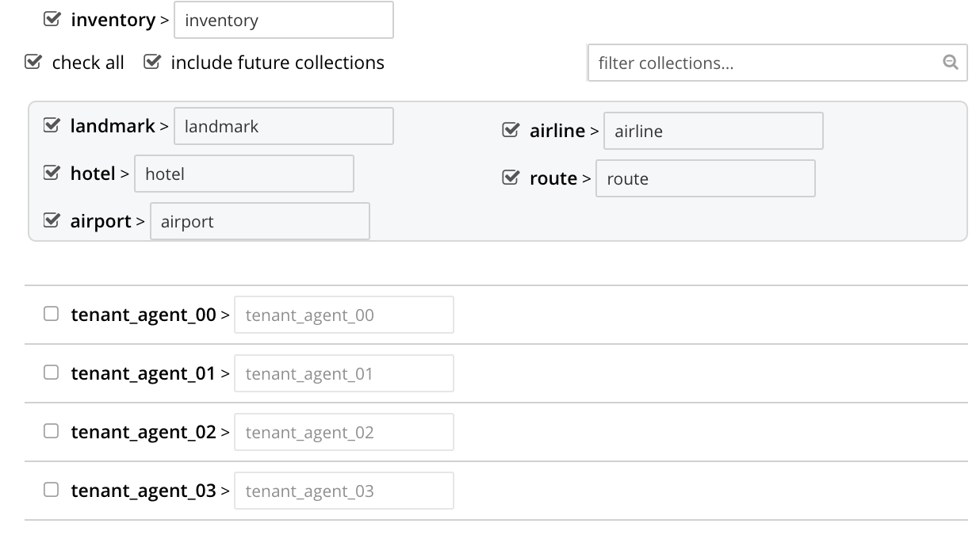Screen dimensions: 980x535
Task: Uncheck the airline collection checkbox
Action: tap(511, 130)
